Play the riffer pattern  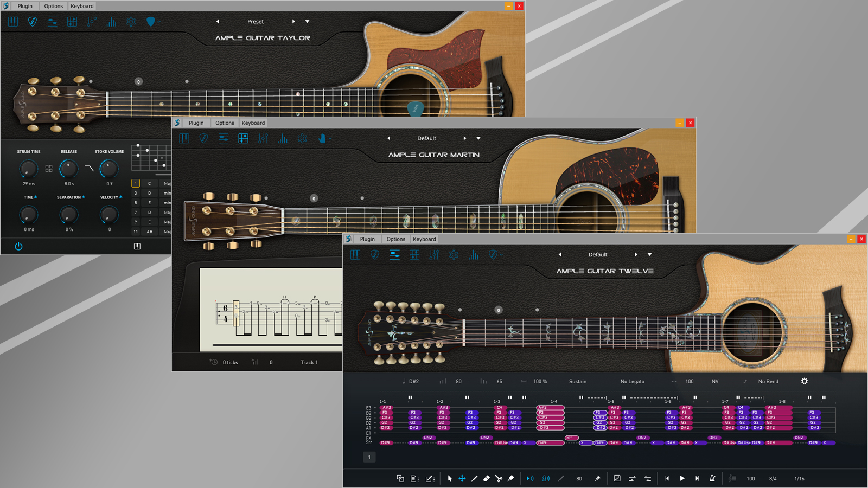pyautogui.click(x=682, y=479)
